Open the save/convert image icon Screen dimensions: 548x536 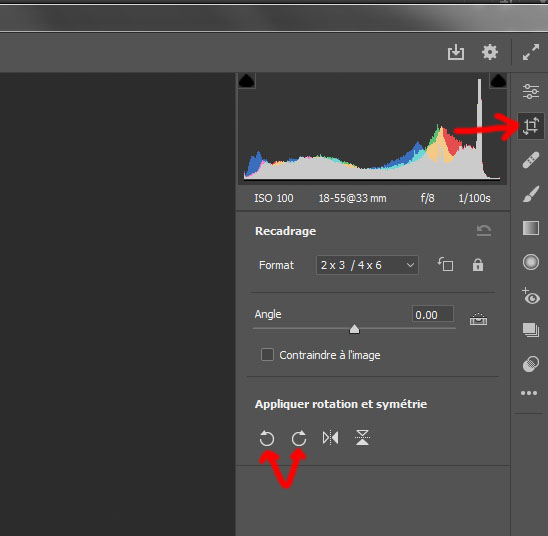(456, 52)
